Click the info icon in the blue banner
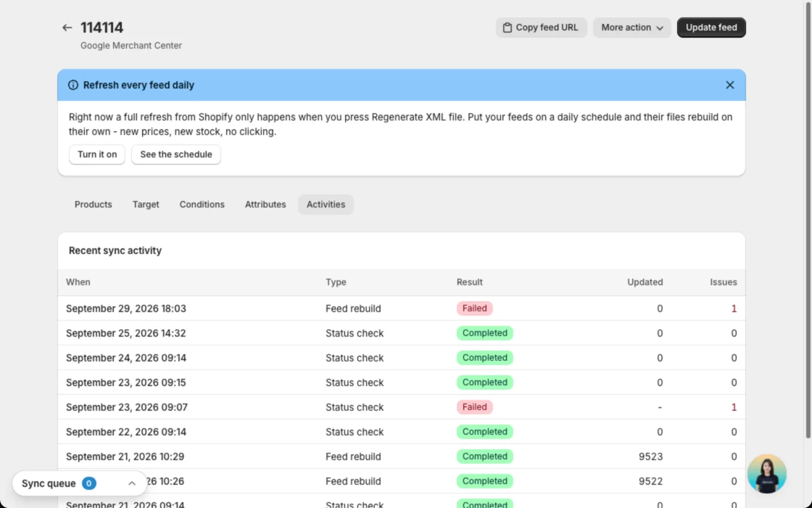812x508 pixels. pyautogui.click(x=73, y=85)
